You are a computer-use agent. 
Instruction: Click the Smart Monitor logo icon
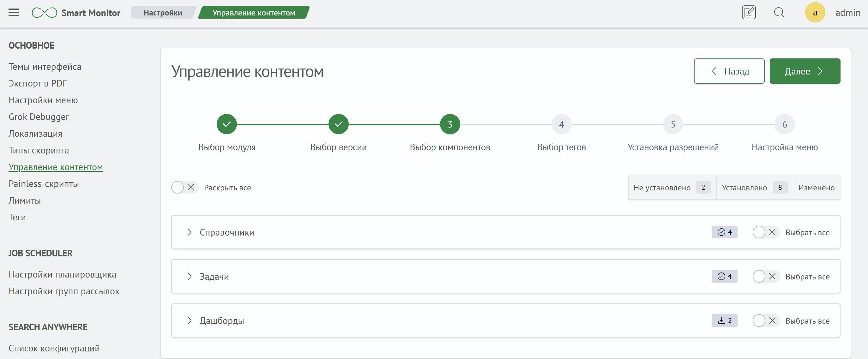(x=44, y=12)
